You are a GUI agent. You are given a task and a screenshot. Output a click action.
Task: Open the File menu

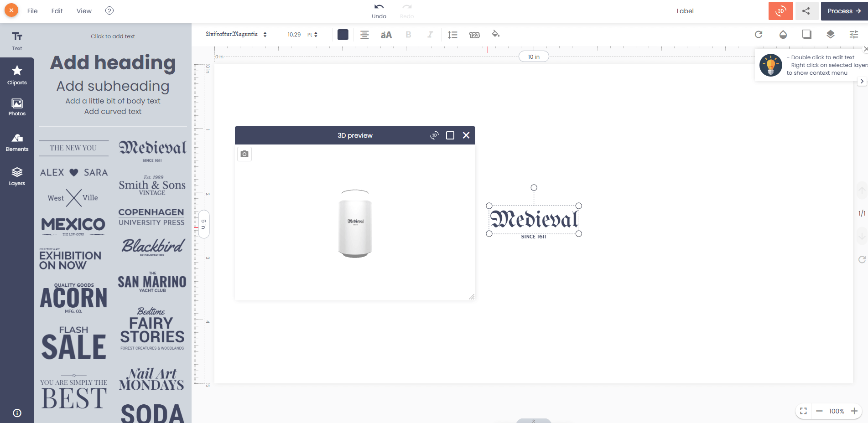32,11
